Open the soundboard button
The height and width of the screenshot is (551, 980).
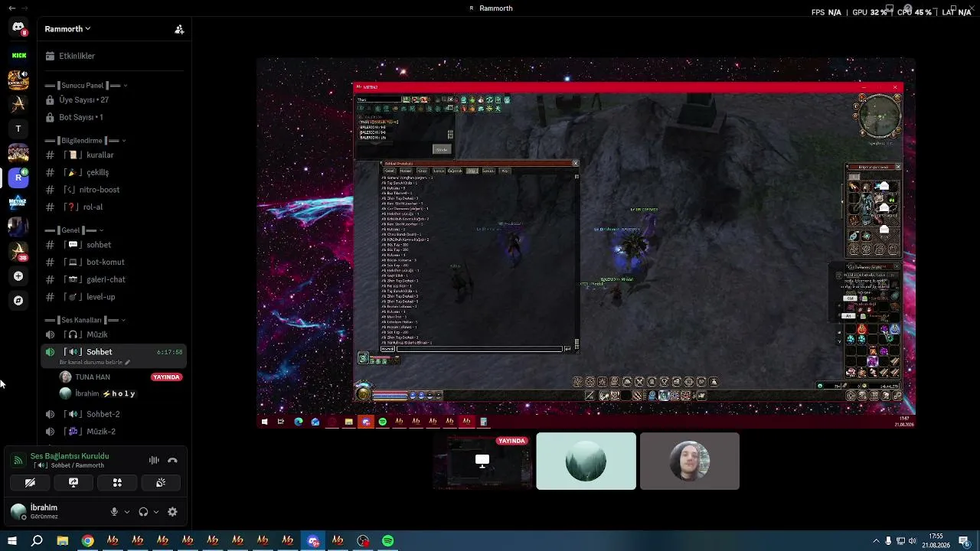161,483
